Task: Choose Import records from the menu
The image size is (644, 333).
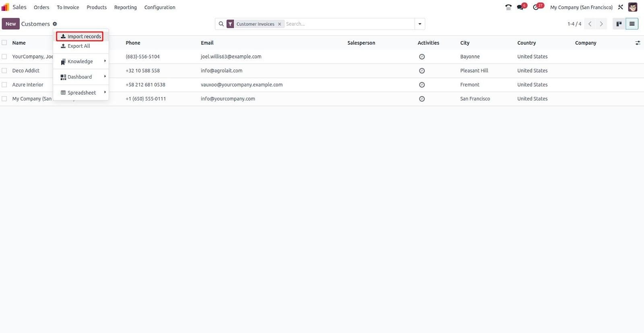Action: (80, 37)
